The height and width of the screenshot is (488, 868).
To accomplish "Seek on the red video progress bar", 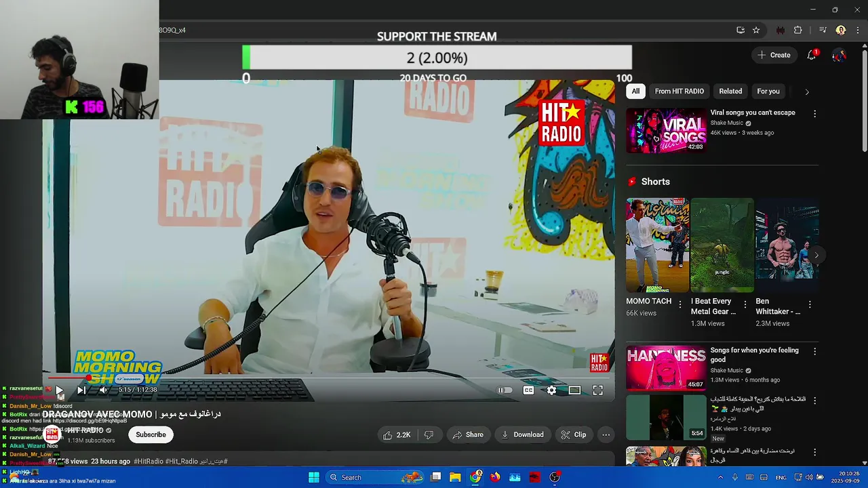I will pyautogui.click(x=329, y=378).
